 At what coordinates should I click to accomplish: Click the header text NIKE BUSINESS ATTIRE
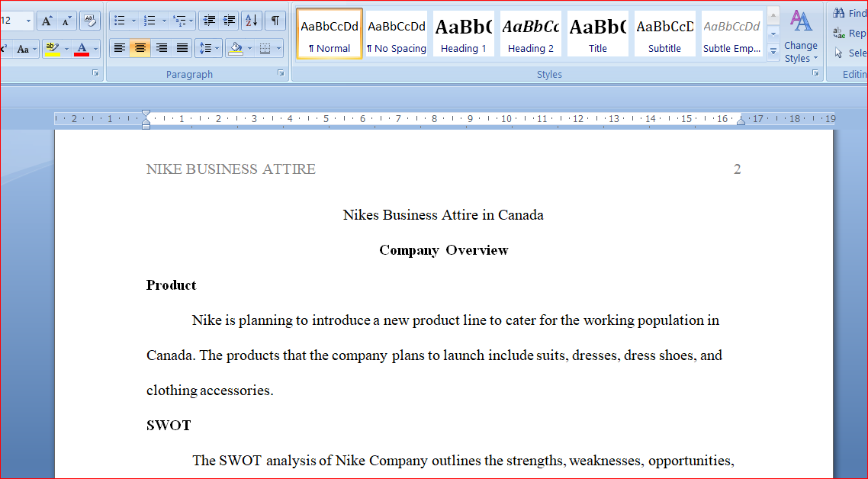tap(231, 169)
